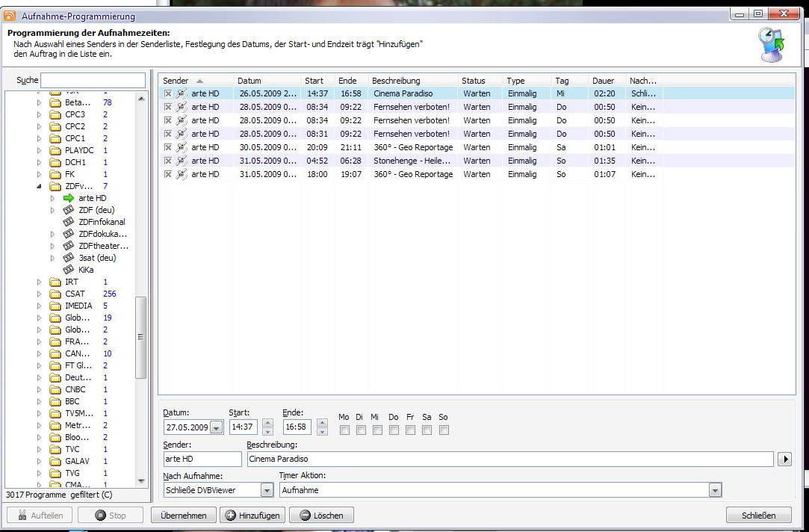Click the green arrow icon beside arte HD
This screenshot has height=532, width=809.
[x=69, y=198]
